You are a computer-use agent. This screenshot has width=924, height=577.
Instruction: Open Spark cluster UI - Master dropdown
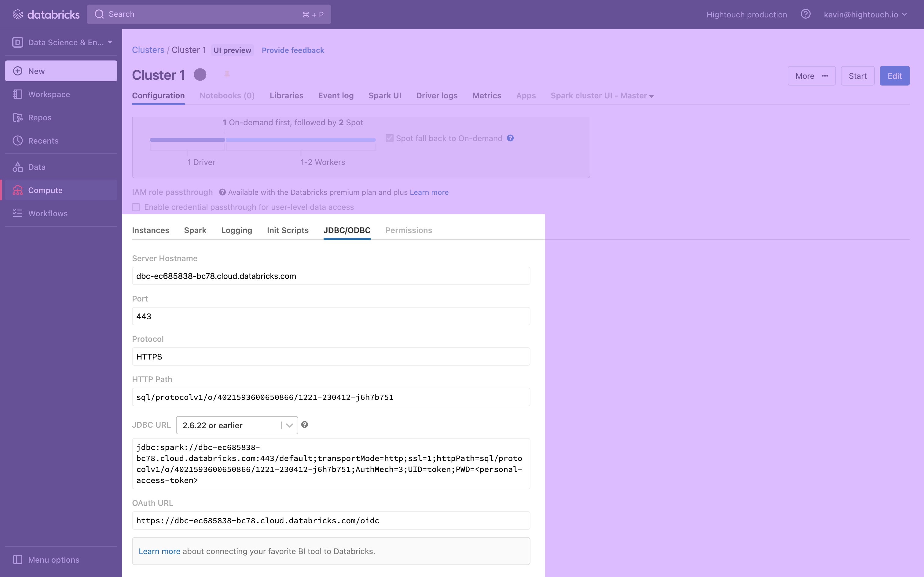pos(602,96)
